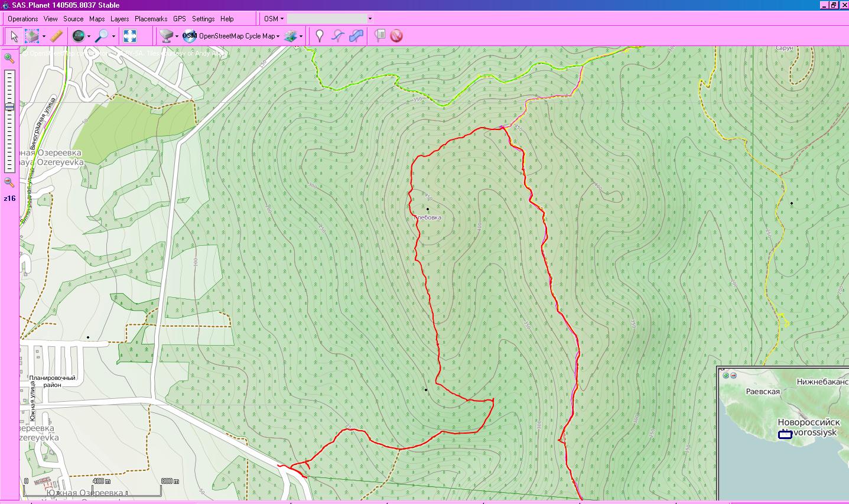Screen dimensions: 849x504
Task: Zoom in the minimap with green plus
Action: [x=726, y=375]
